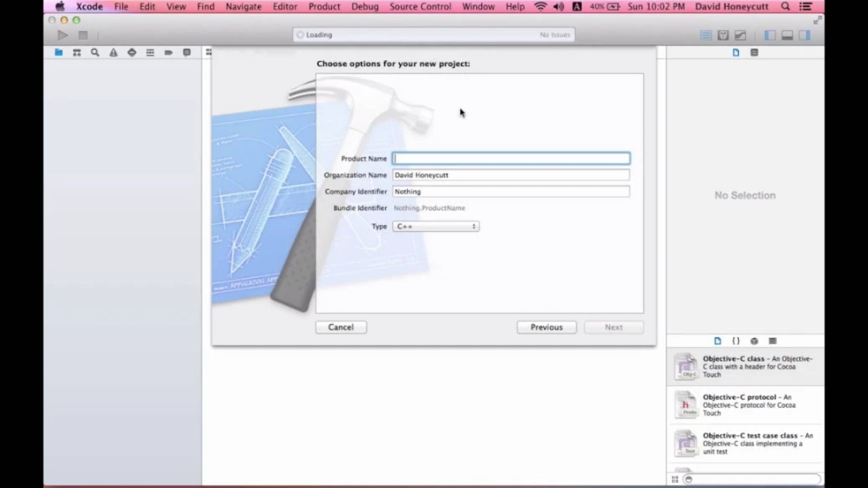
Task: Click the David Honeycutt user menu
Action: click(x=732, y=7)
